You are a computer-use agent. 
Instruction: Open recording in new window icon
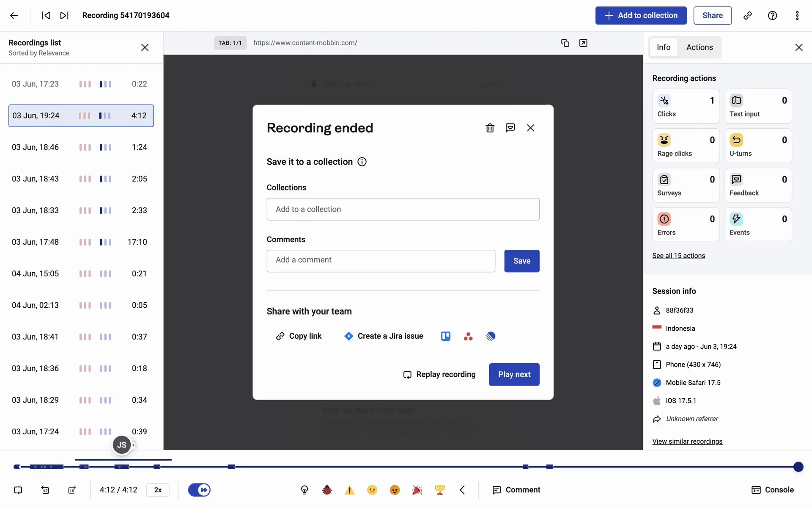coord(583,43)
